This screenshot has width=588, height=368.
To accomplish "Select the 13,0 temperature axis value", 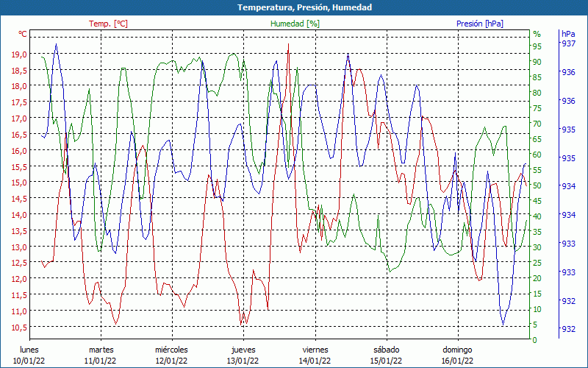I will pos(19,247).
